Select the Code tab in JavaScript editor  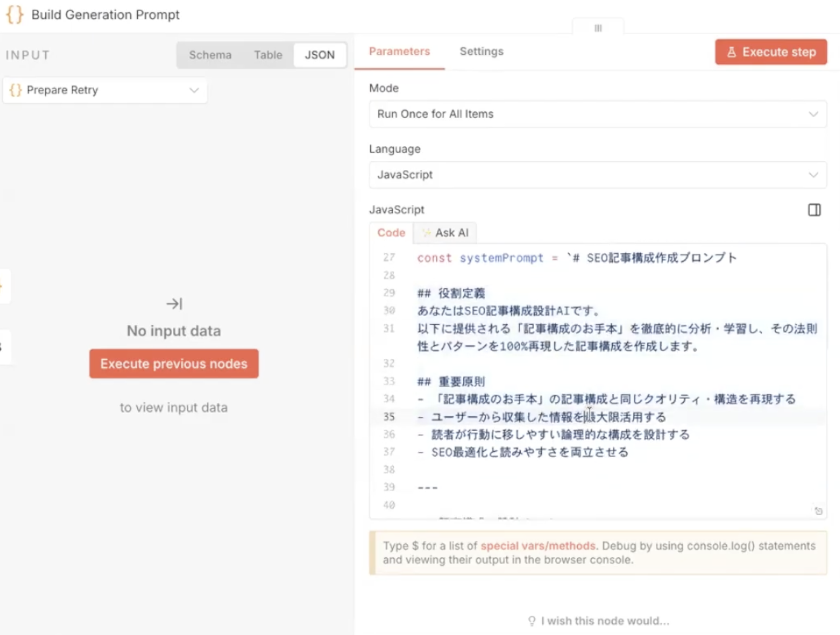[x=391, y=233]
